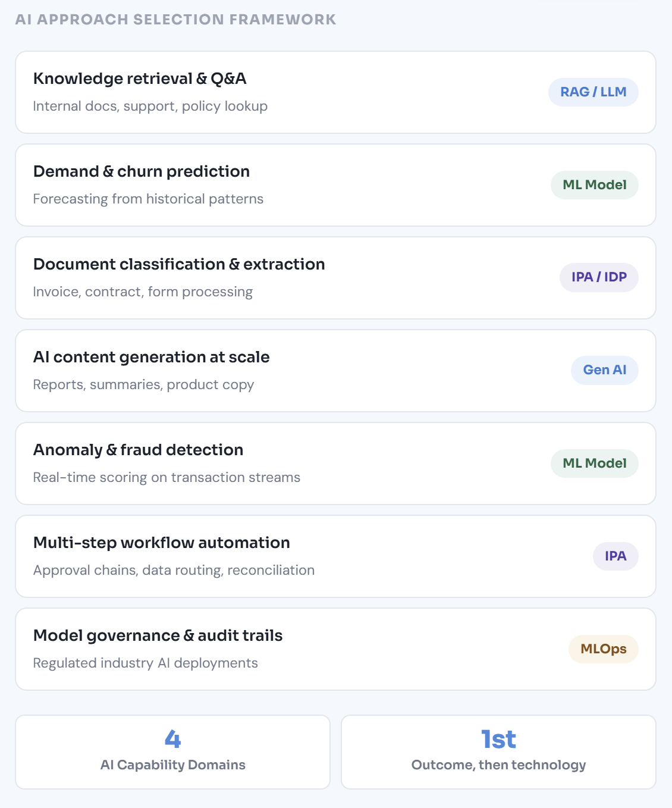This screenshot has width=672, height=808.
Task: Select the ML Model tag for demand prediction
Action: (594, 185)
